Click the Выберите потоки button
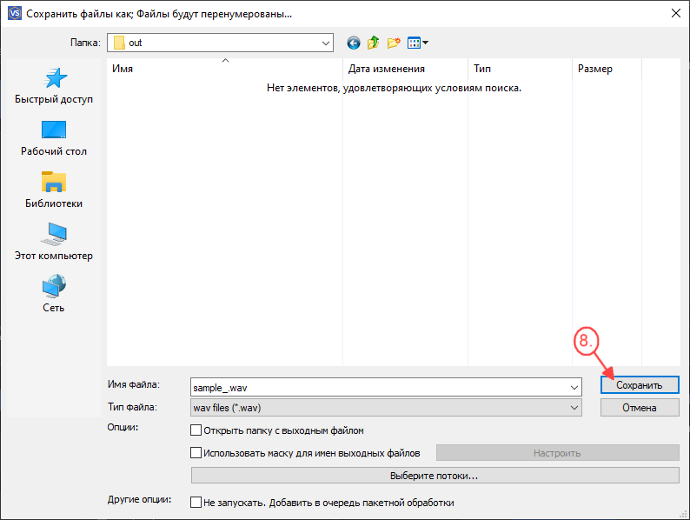Image resolution: width=690 pixels, height=520 pixels. click(x=435, y=476)
